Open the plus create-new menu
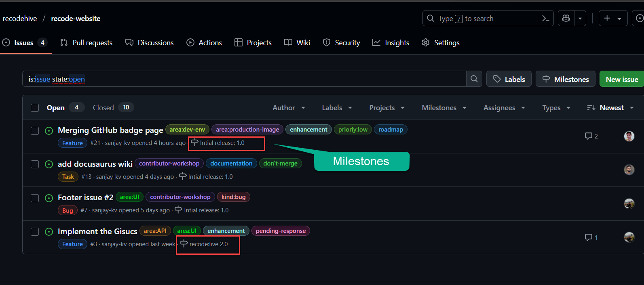Image resolution: width=644 pixels, height=285 pixels. (612, 19)
